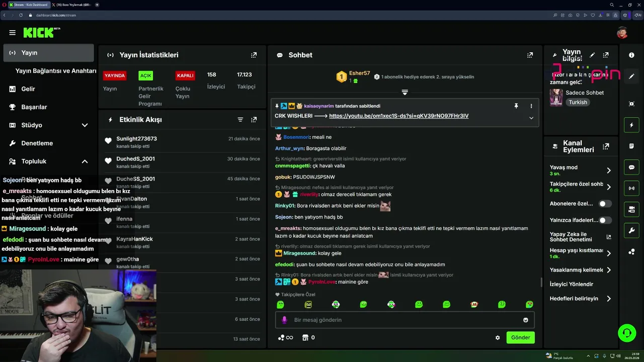Screen dimensions: 644x362
Task: Click the Sunlight273673 follow event
Action: 182,142
